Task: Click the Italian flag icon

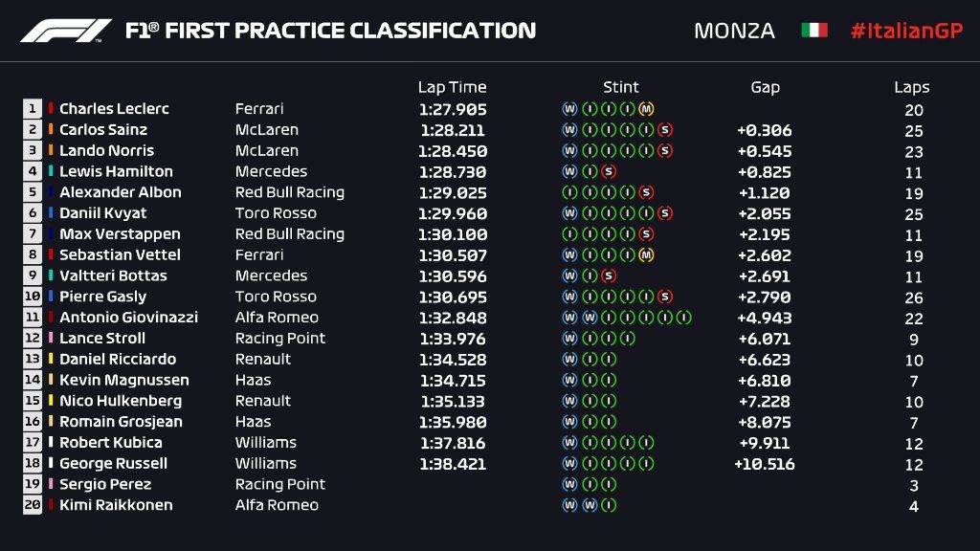Action: click(813, 31)
